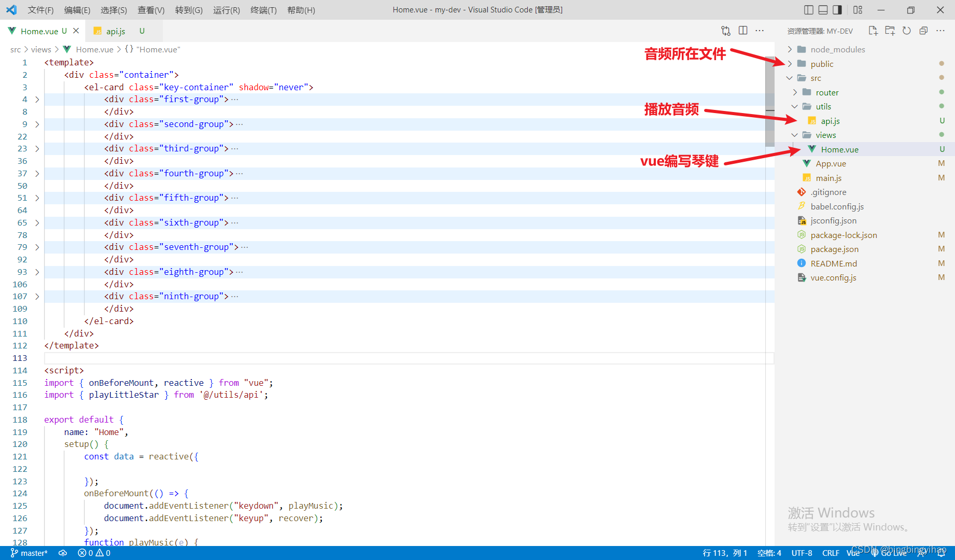
Task: Split the editor to the right
Action: coord(743,31)
